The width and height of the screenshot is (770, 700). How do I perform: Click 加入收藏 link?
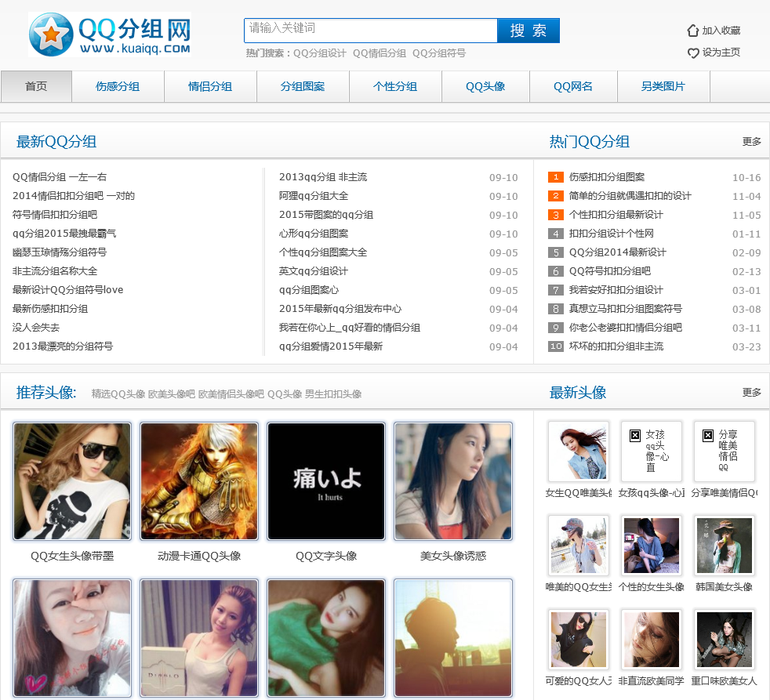tap(721, 31)
